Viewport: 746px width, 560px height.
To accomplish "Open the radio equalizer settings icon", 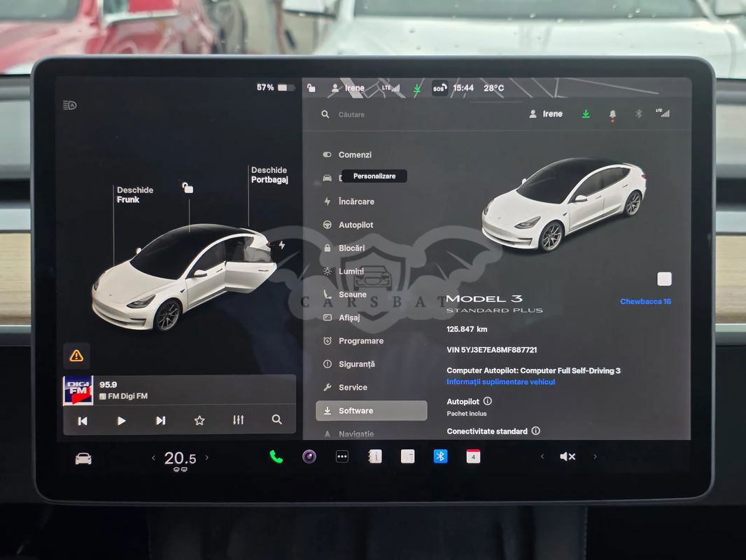I will (x=238, y=420).
